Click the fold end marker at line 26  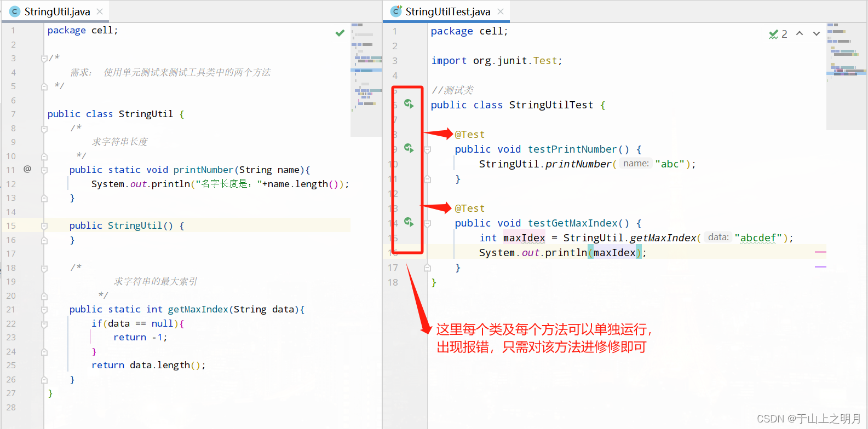pos(44,380)
